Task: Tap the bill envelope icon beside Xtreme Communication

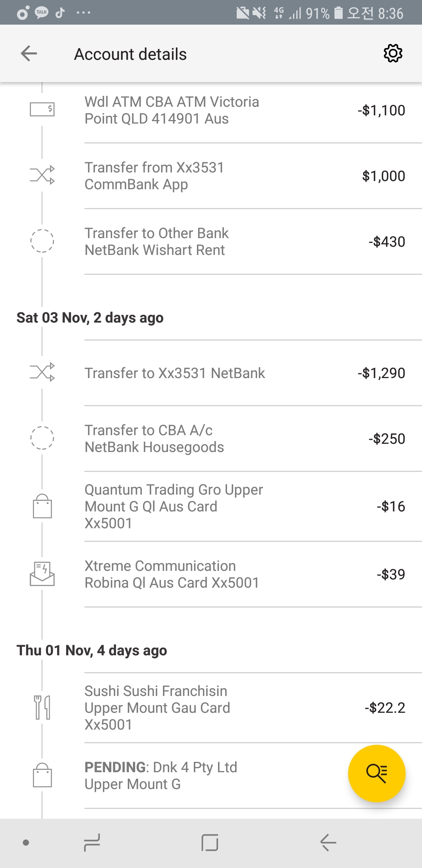Action: [x=42, y=574]
